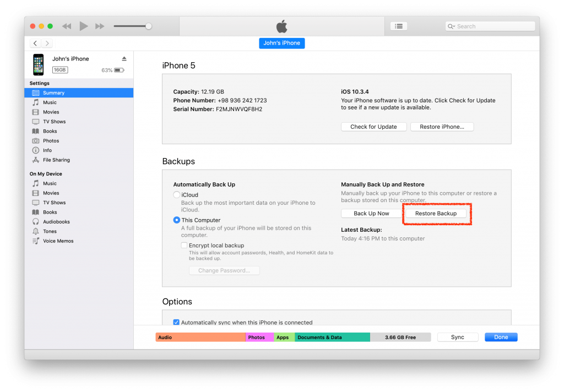This screenshot has height=392, width=564.
Task: Select This Computer radio button
Action: (177, 220)
